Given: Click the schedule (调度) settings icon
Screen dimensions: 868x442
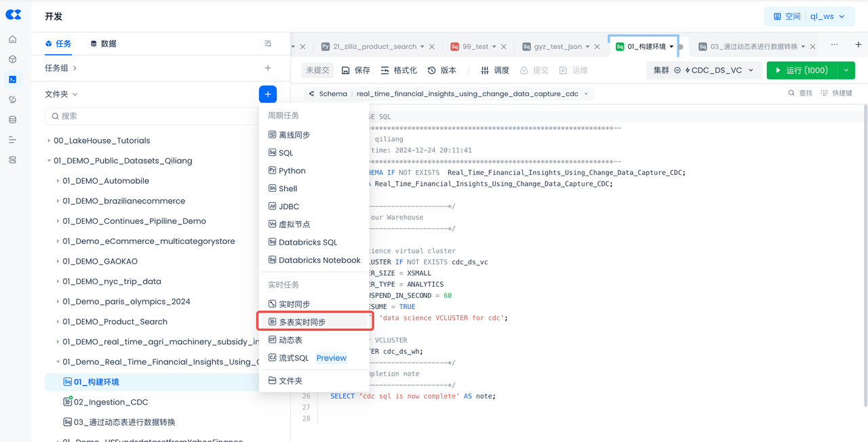Looking at the screenshot, I should tap(485, 71).
